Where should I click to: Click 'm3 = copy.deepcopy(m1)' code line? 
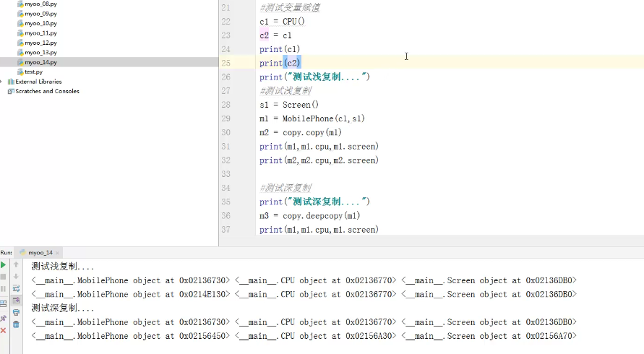tap(309, 215)
